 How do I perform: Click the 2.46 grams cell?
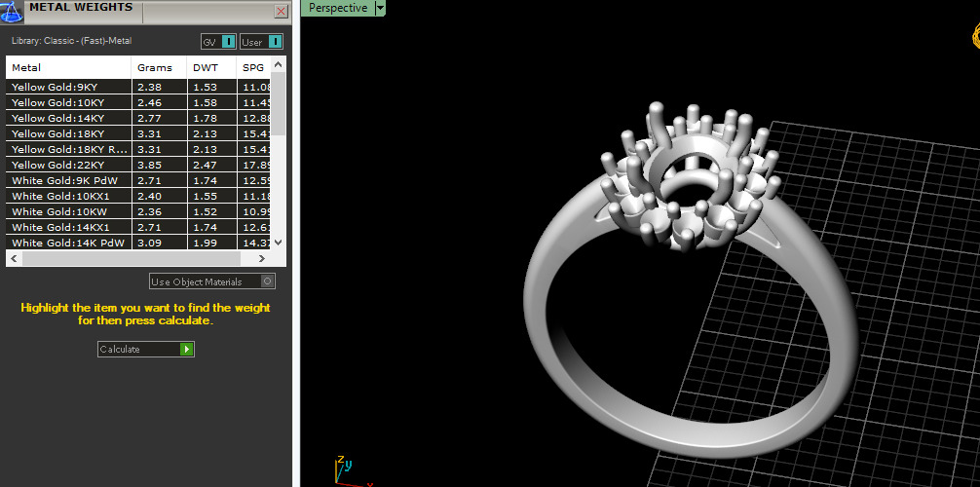click(160, 102)
